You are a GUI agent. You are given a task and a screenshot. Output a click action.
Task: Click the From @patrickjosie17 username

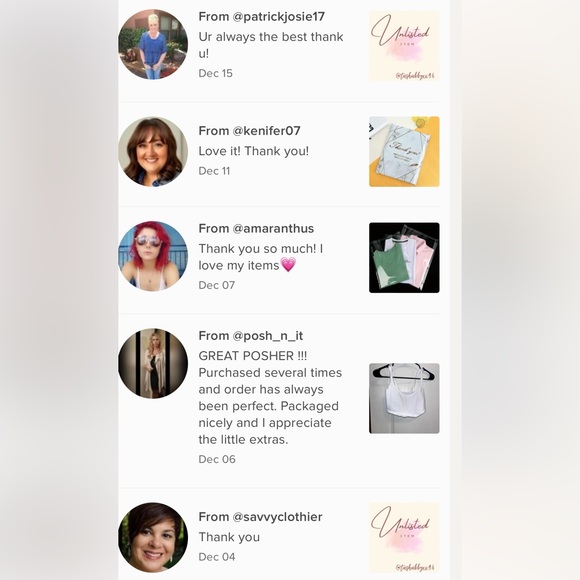click(262, 17)
